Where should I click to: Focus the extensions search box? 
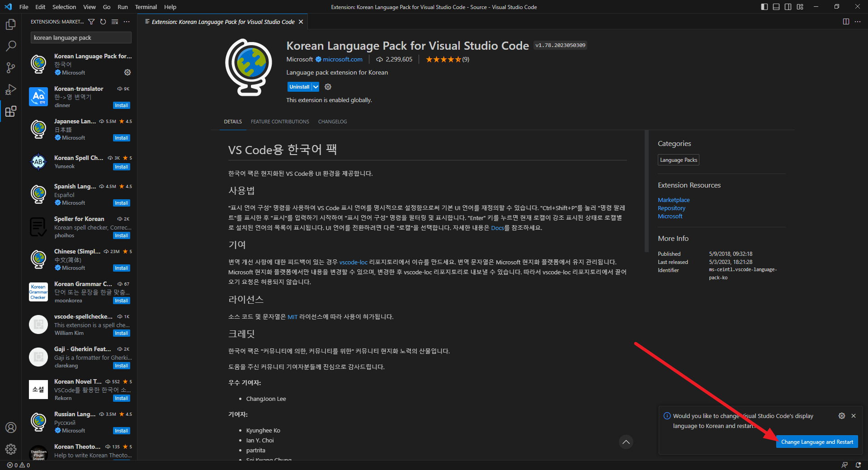point(81,38)
